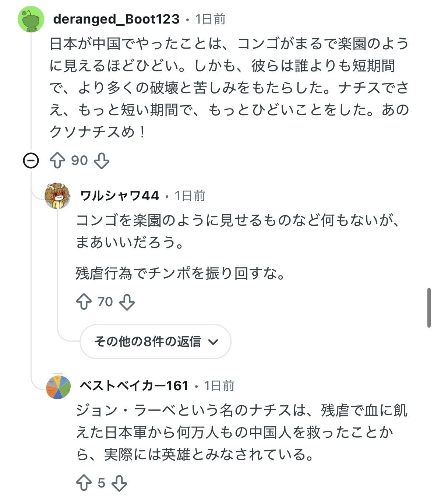The width and height of the screenshot is (434, 504).
Task: Open ワルシャワ44's avatar picture
Action: [57, 196]
